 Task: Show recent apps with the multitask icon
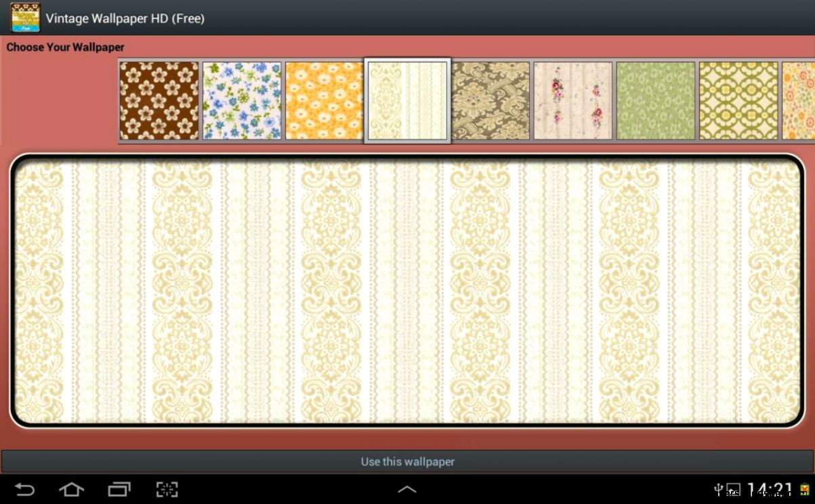pyautogui.click(x=119, y=489)
